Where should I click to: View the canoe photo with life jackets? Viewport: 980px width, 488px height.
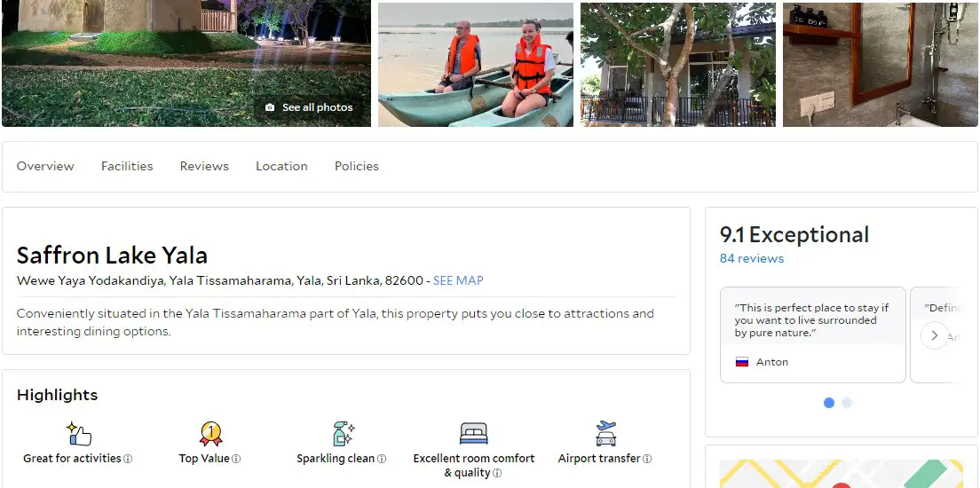point(476,65)
